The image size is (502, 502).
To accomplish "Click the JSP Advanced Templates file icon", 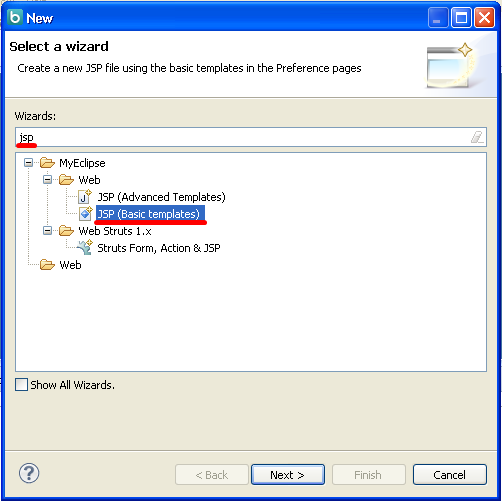I will [84, 197].
